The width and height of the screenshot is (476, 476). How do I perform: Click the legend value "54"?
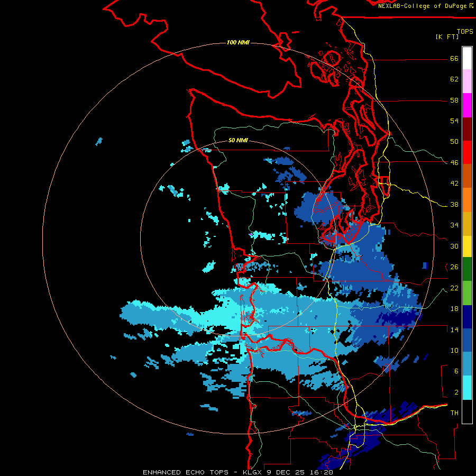(x=454, y=121)
